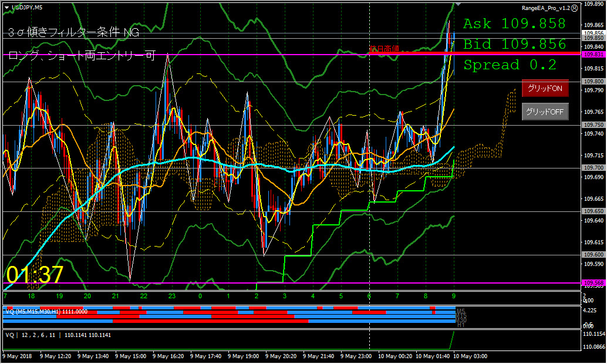607x364 pixels.
Task: Click the ロング、ショート両エントリー可 status text
Action: pyautogui.click(x=82, y=56)
